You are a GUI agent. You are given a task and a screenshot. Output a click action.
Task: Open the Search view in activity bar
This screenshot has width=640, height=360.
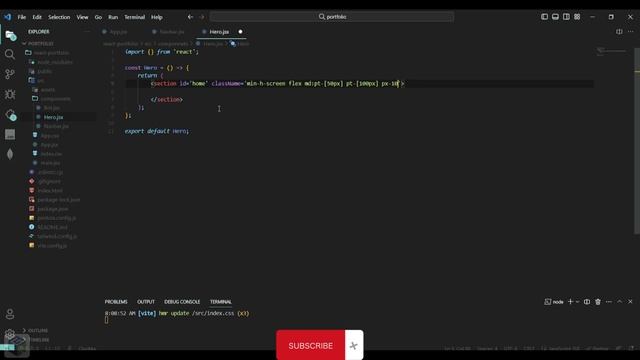pos(10,54)
